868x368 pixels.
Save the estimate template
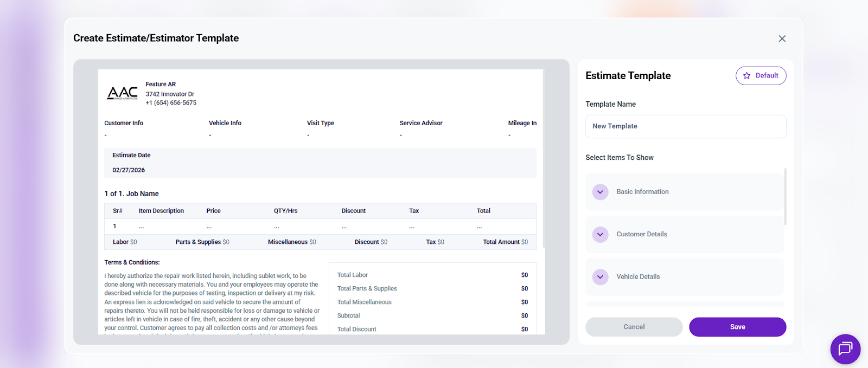737,327
